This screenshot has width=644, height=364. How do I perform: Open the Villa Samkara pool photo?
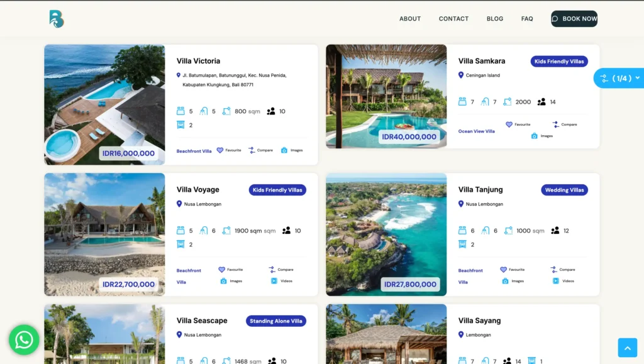point(386,96)
